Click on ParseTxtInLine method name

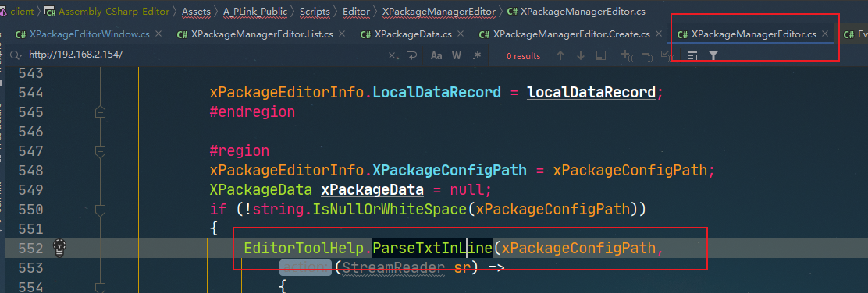432,249
